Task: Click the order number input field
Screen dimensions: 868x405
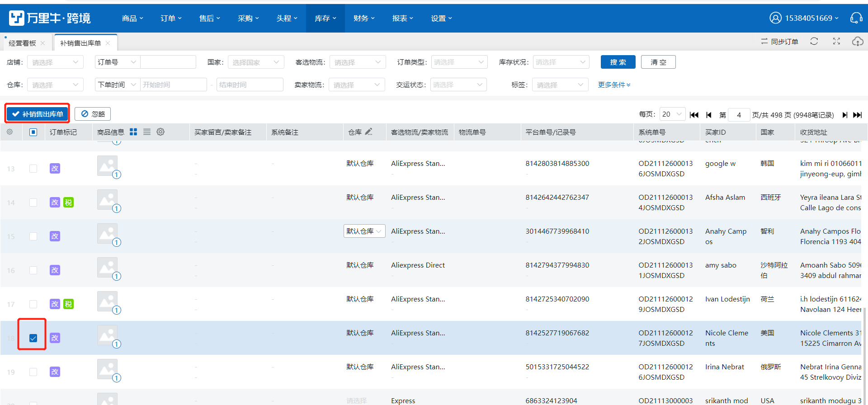Action: pyautogui.click(x=168, y=62)
